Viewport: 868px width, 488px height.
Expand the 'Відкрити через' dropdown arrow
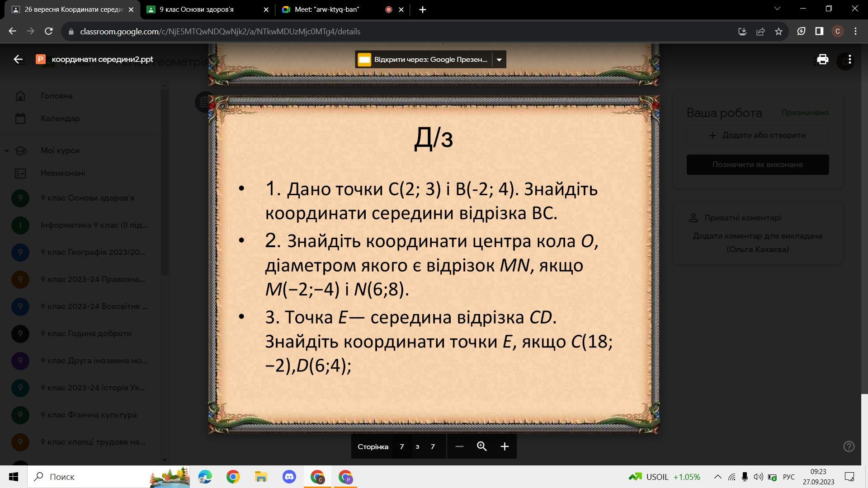(499, 60)
